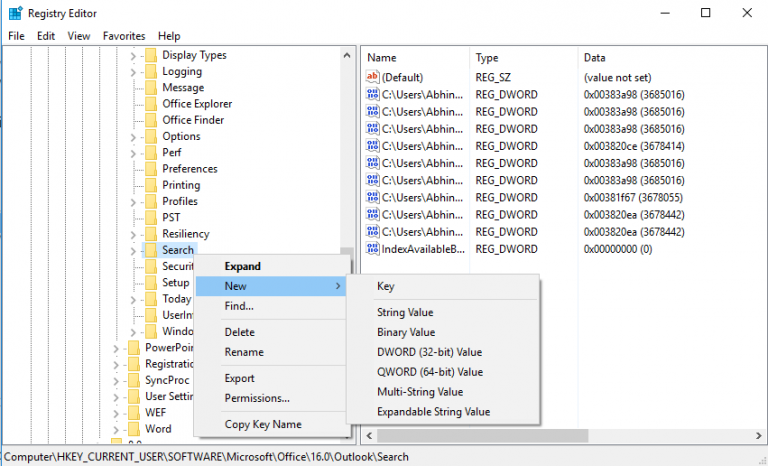Click the IndexAvailableB... DWORD value icon
Viewport: 768px width, 466px height.
coord(373,248)
